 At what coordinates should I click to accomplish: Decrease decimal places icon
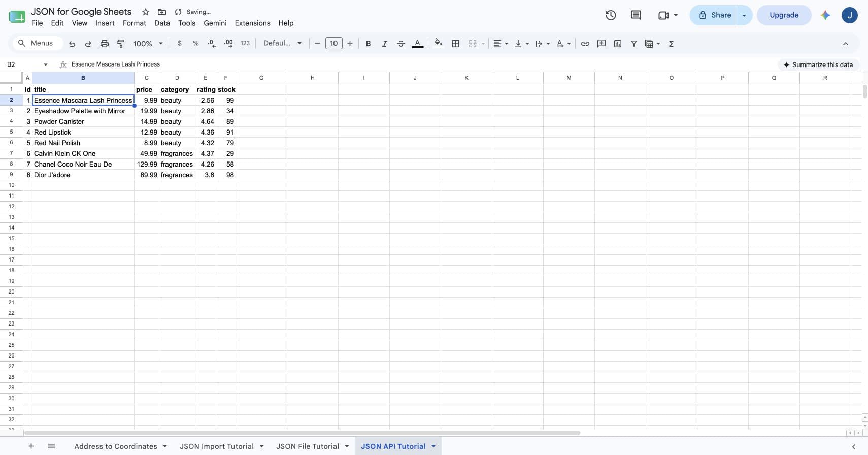pyautogui.click(x=212, y=44)
